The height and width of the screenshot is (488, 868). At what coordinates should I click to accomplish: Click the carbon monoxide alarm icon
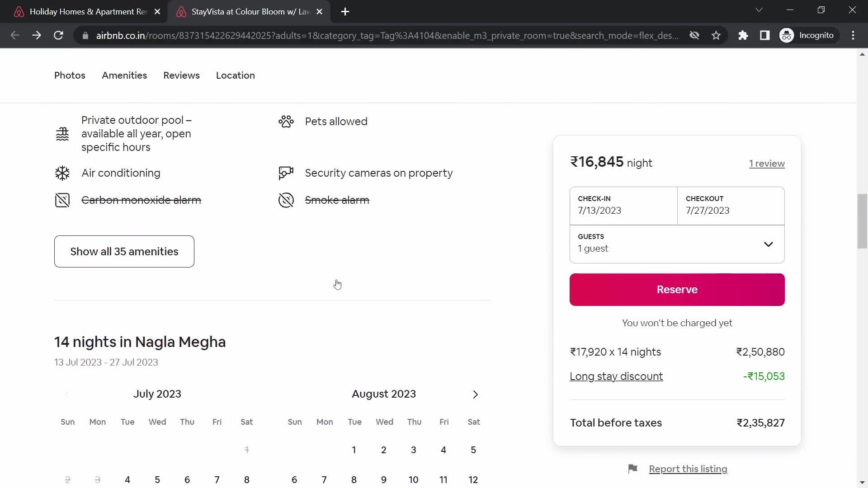pyautogui.click(x=62, y=201)
